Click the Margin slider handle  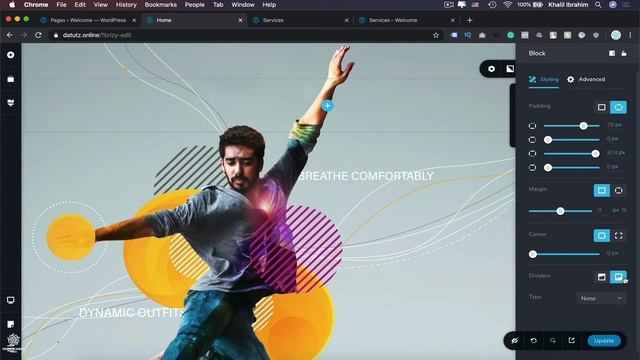point(560,211)
